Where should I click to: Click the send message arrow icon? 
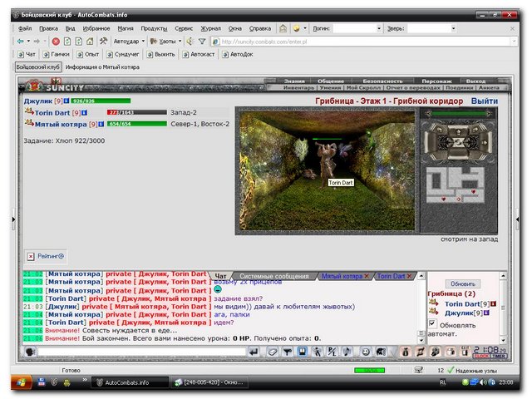tap(254, 352)
